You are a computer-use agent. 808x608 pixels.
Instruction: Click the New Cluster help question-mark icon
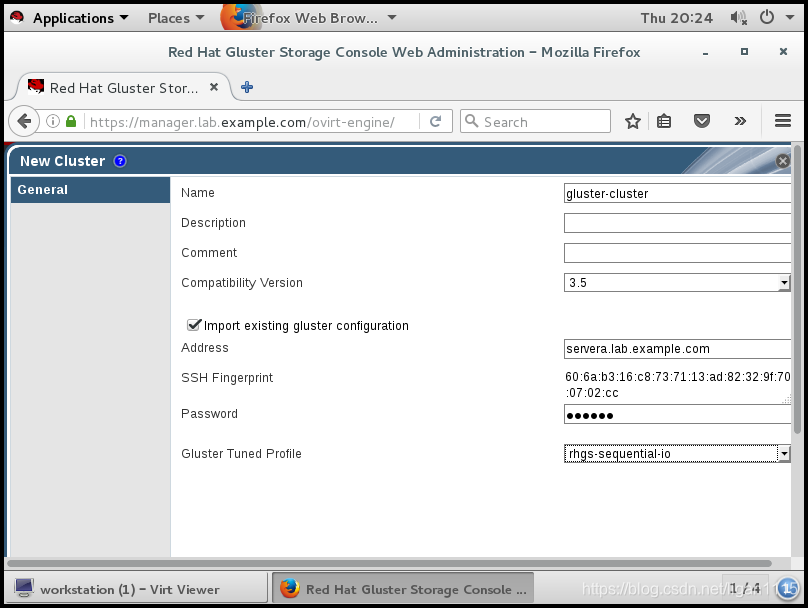pyautogui.click(x=120, y=161)
